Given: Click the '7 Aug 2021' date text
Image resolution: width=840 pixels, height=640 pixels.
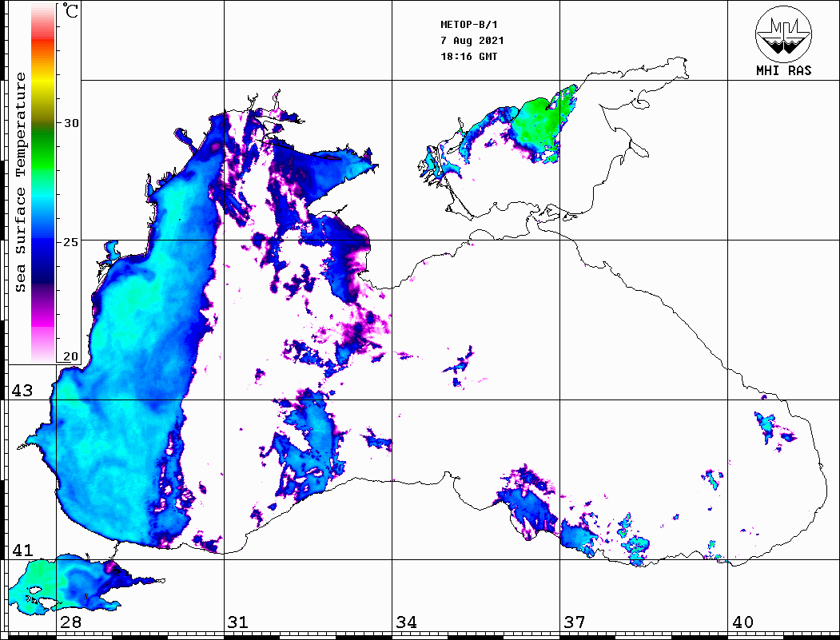Looking at the screenshot, I should [x=472, y=41].
